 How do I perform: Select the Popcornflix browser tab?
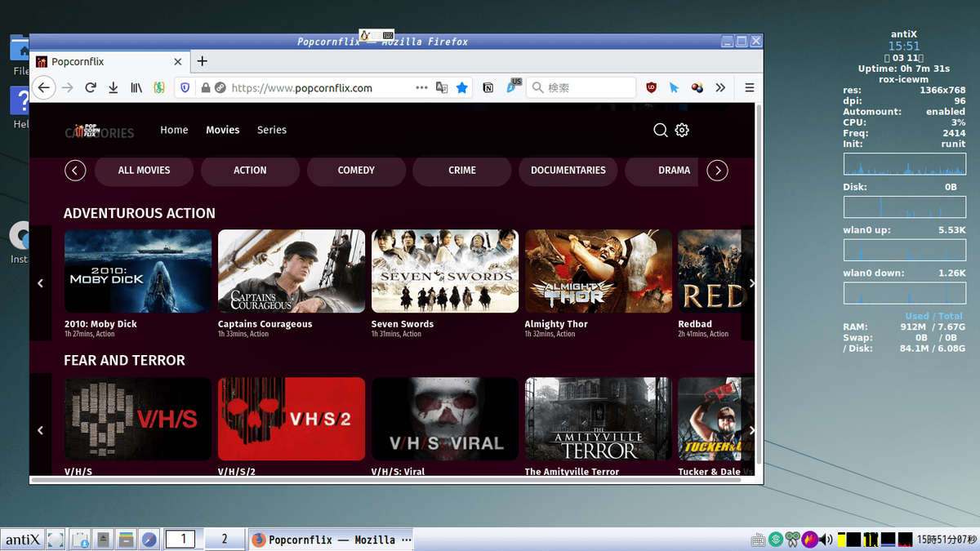[110, 61]
